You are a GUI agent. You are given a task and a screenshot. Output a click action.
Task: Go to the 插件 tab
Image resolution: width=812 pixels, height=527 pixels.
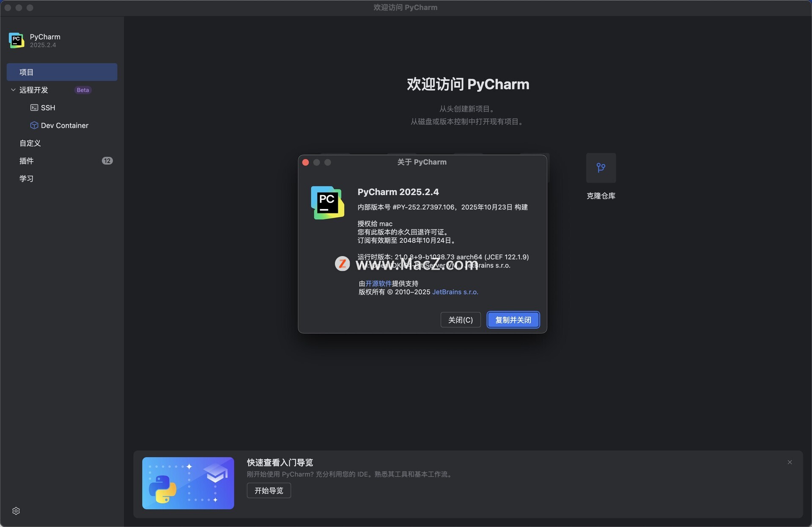(26, 161)
